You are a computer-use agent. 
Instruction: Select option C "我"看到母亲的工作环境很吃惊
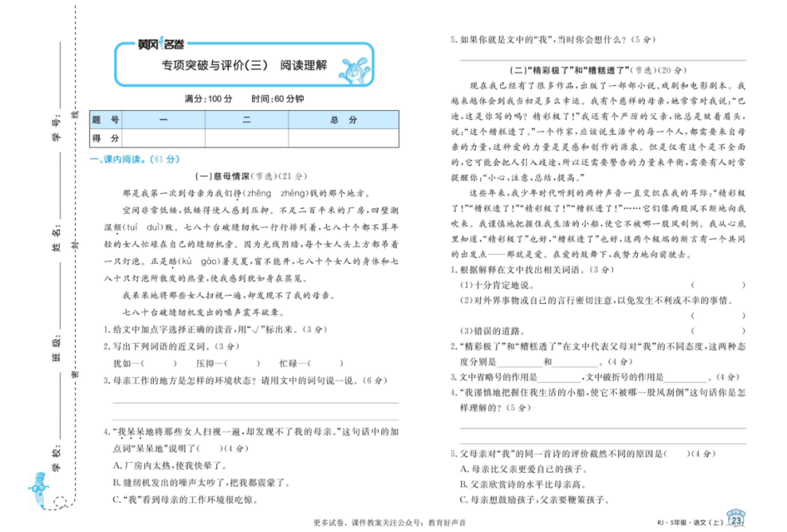(x=186, y=501)
